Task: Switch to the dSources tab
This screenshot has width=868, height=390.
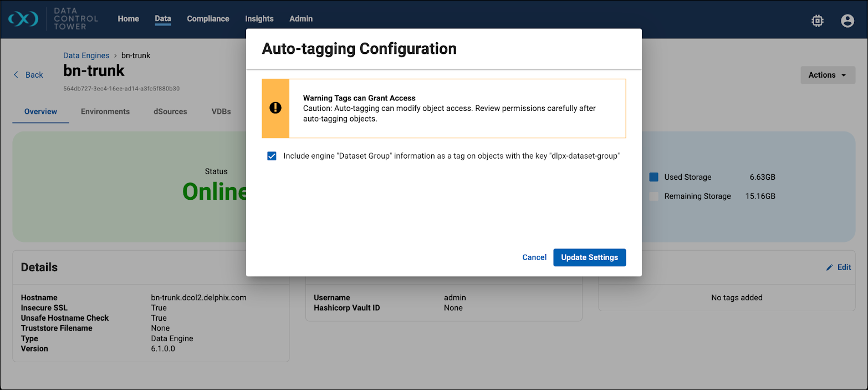Action: point(170,112)
